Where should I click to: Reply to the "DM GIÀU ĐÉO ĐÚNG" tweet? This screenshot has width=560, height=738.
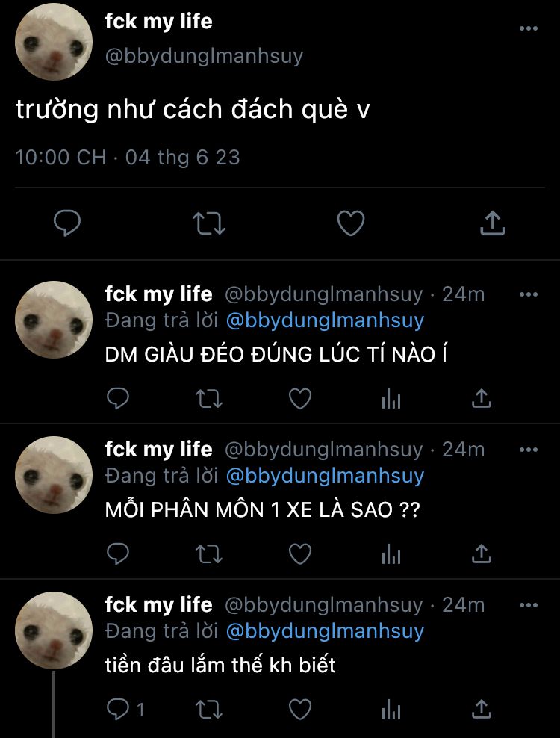point(118,399)
